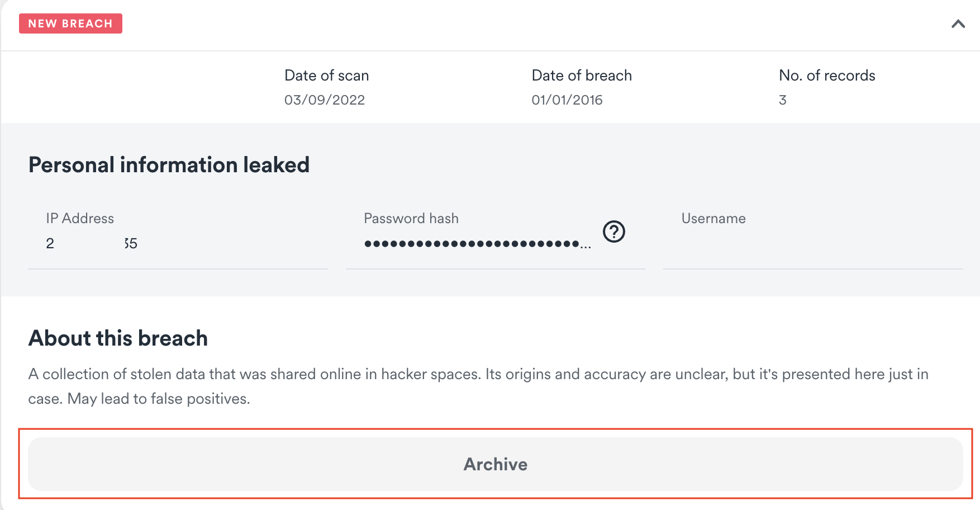Screen dimensions: 980x510
Task: Click the NEW BREACH badge
Action: pyautogui.click(x=70, y=23)
